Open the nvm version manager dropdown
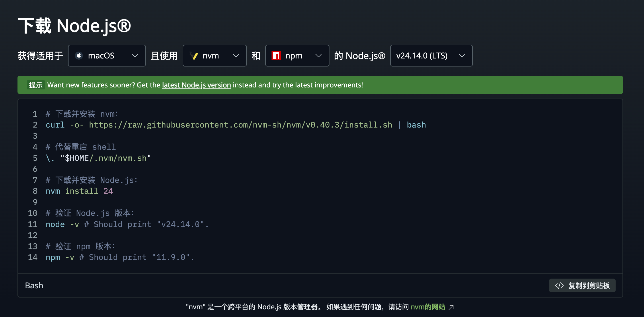The width and height of the screenshot is (644, 317). coord(215,56)
